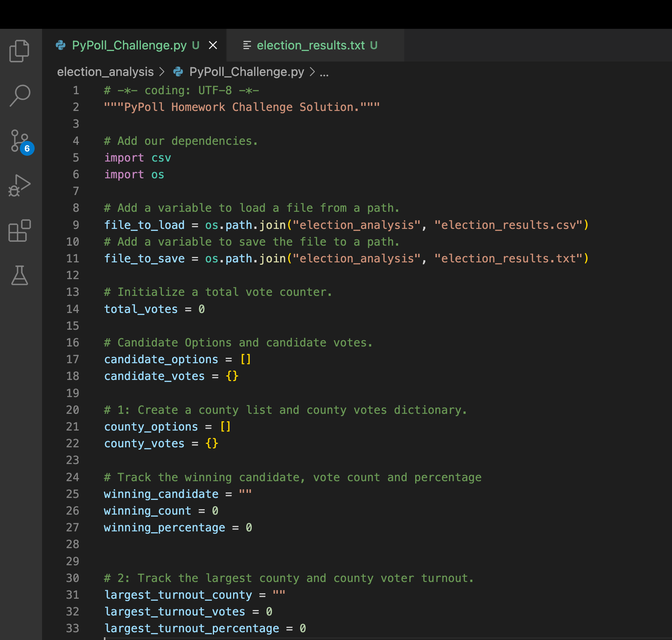Select election_analysis breadcrumb folder
Image resolution: width=672 pixels, height=640 pixels.
[105, 72]
